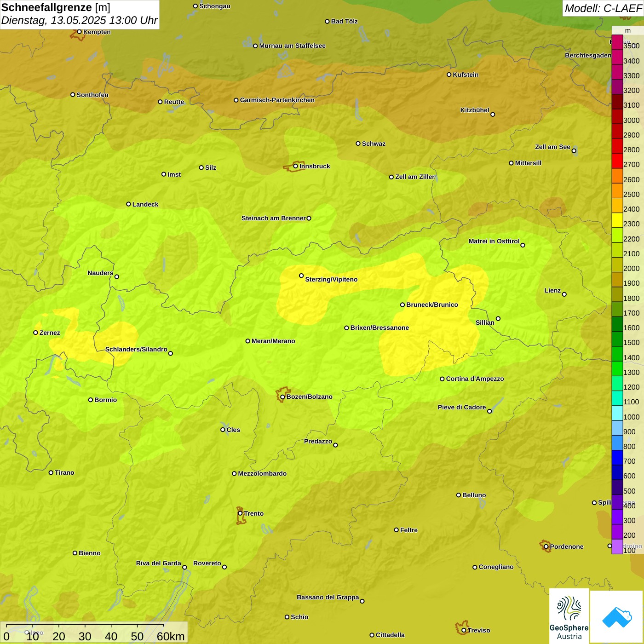
Task: Click the Pieve di Cadore label
Action: (x=462, y=407)
